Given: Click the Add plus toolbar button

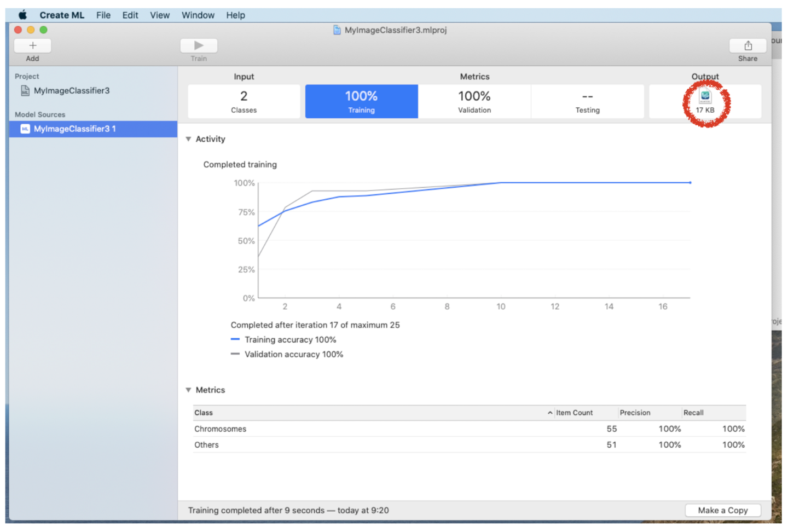Looking at the screenshot, I should coord(32,45).
